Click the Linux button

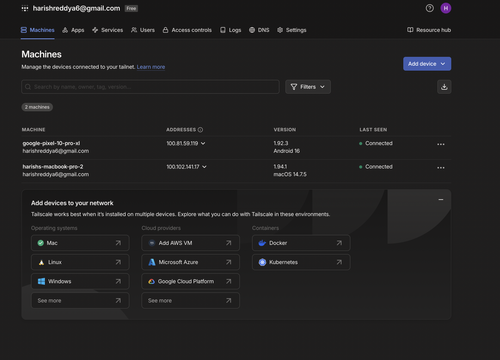tap(80, 262)
